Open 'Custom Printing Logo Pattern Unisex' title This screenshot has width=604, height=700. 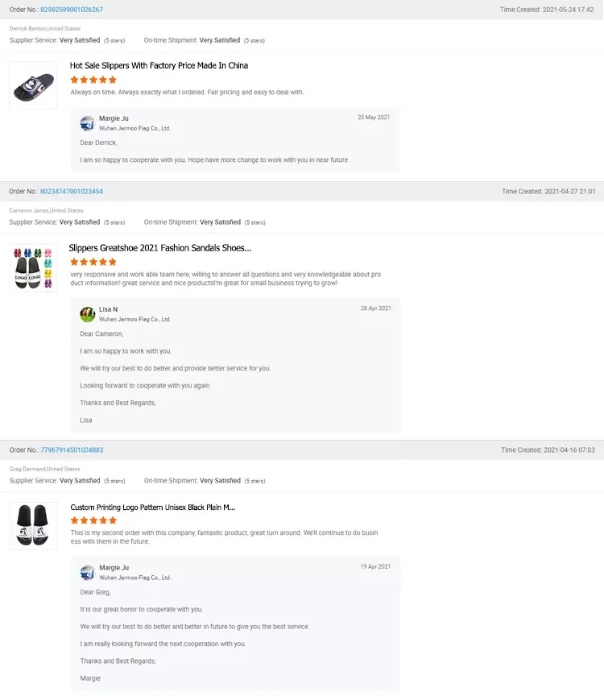[153, 507]
